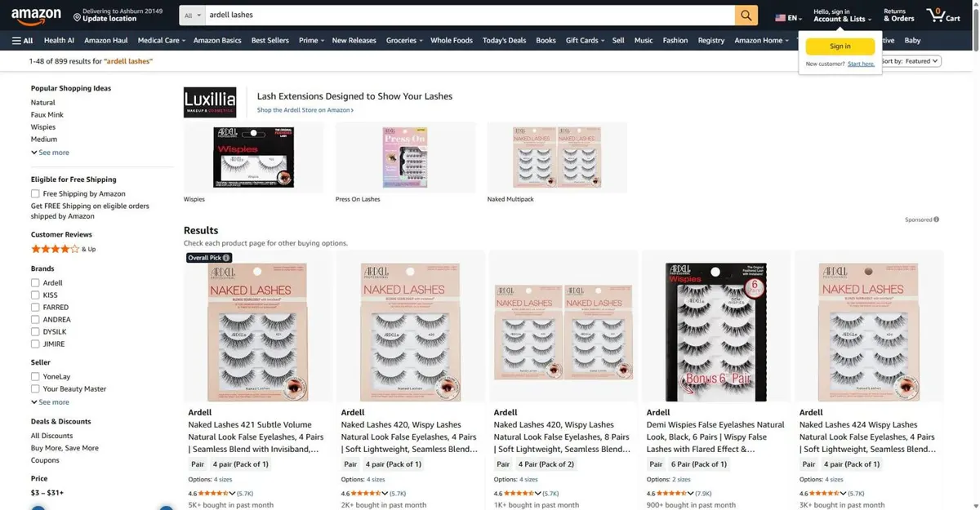Click 2 sizes options link
Screen dimensions: 980x510
(680, 480)
